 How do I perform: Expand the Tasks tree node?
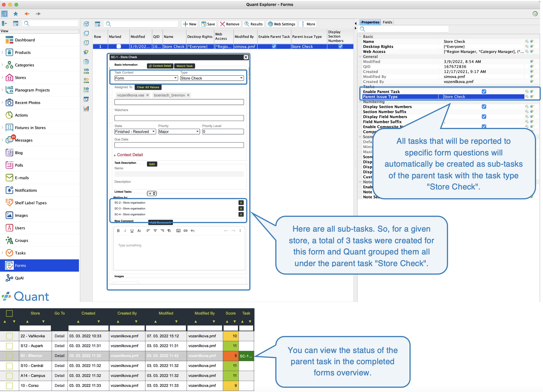2,253
